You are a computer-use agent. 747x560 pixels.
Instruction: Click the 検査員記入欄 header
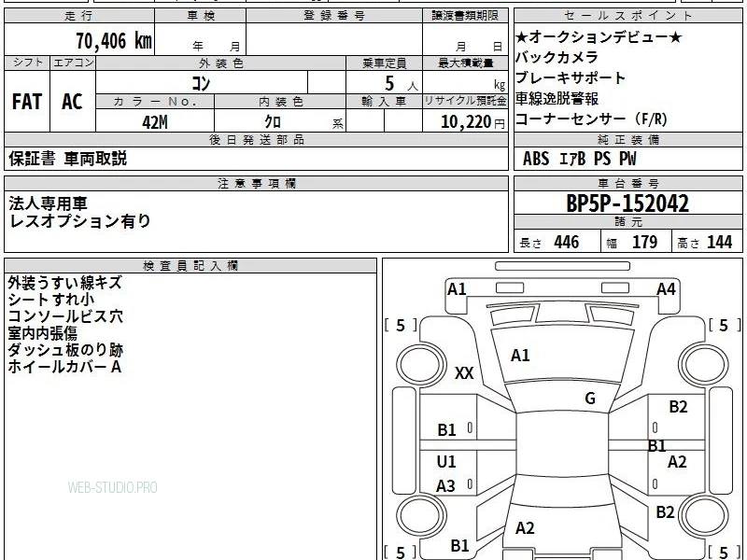coord(190,266)
